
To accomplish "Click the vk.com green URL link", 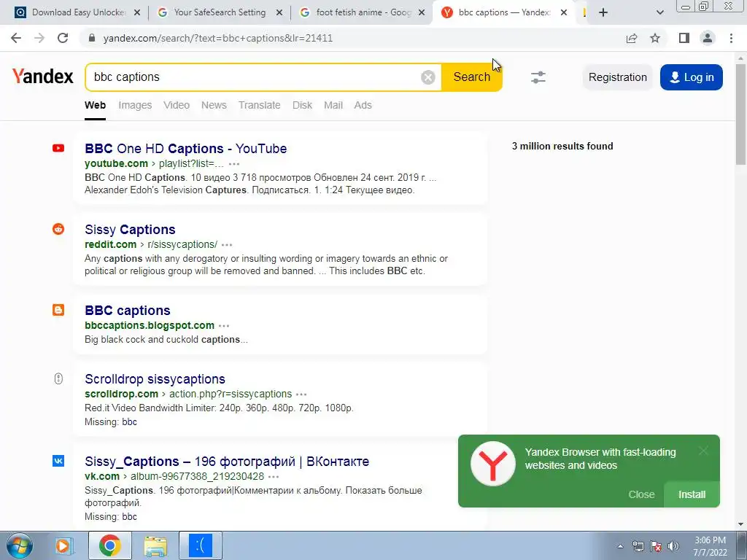I will click(x=102, y=476).
